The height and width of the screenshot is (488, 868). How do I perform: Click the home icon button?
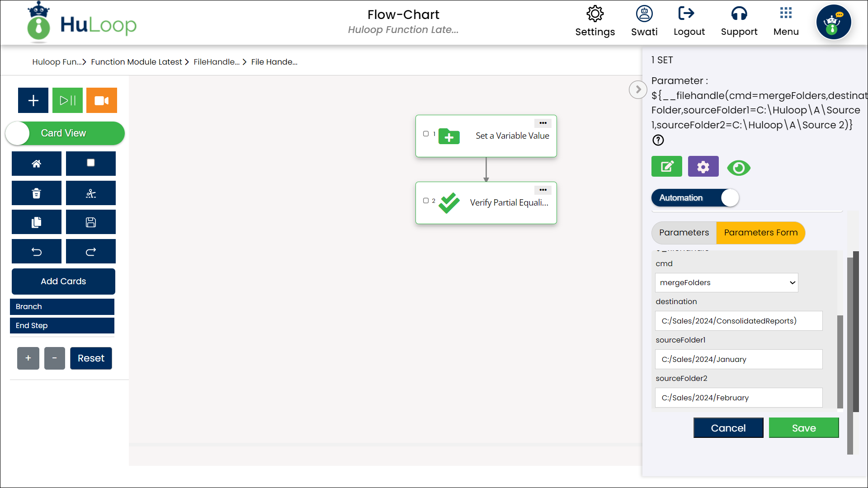click(37, 164)
